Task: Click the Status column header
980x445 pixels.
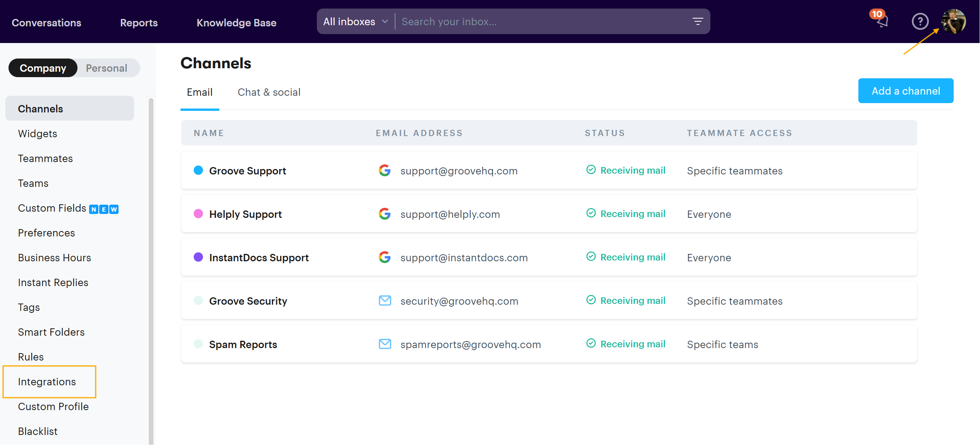Action: pos(605,133)
